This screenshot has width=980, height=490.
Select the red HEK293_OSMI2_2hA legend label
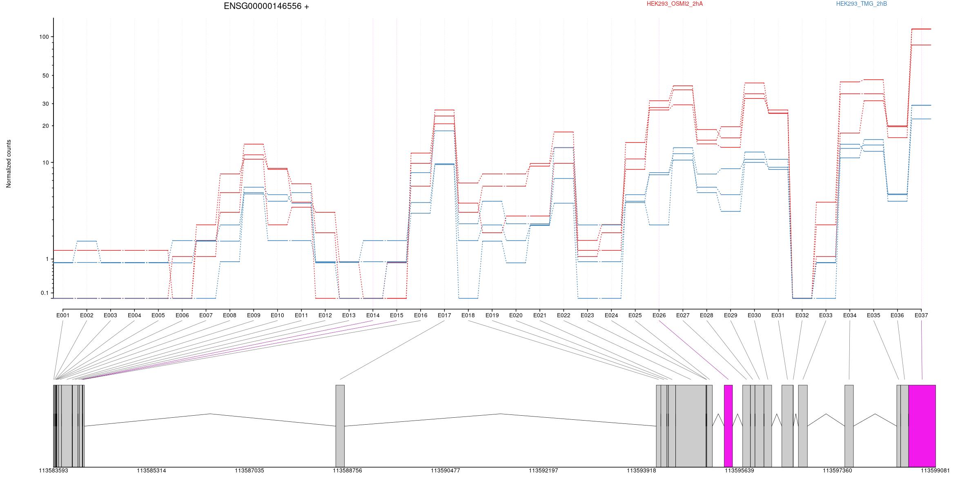675,4
